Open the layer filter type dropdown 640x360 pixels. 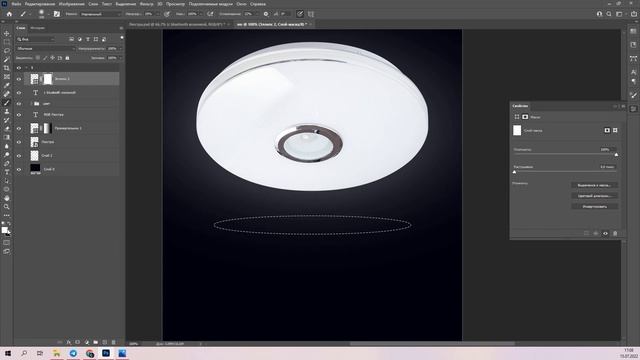(36, 39)
